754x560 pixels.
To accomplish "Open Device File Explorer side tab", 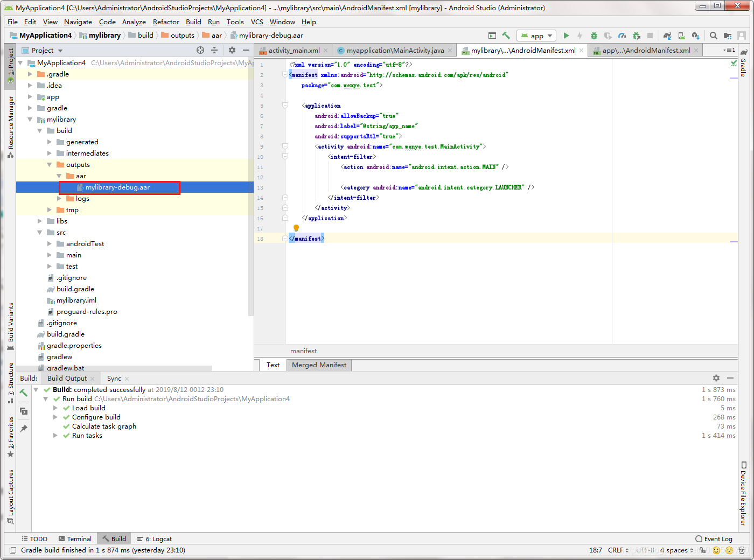I will (x=743, y=493).
